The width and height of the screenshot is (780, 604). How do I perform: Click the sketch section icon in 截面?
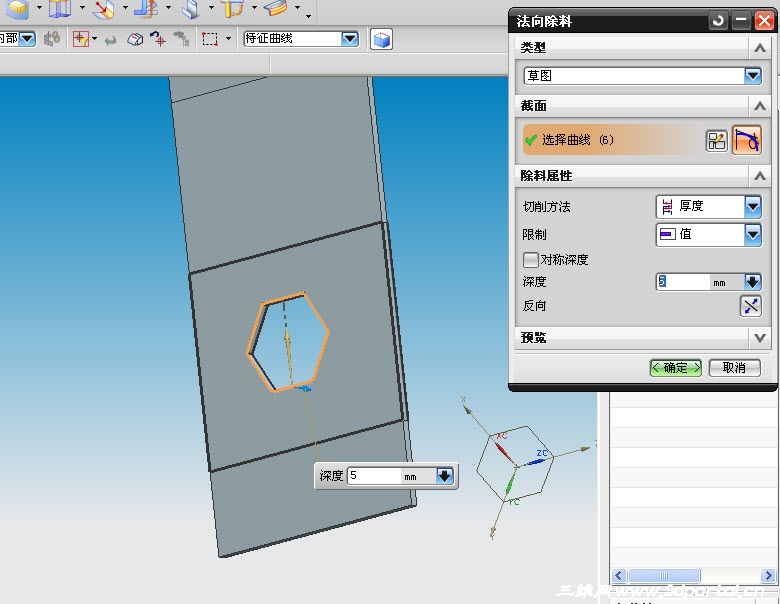pos(716,141)
